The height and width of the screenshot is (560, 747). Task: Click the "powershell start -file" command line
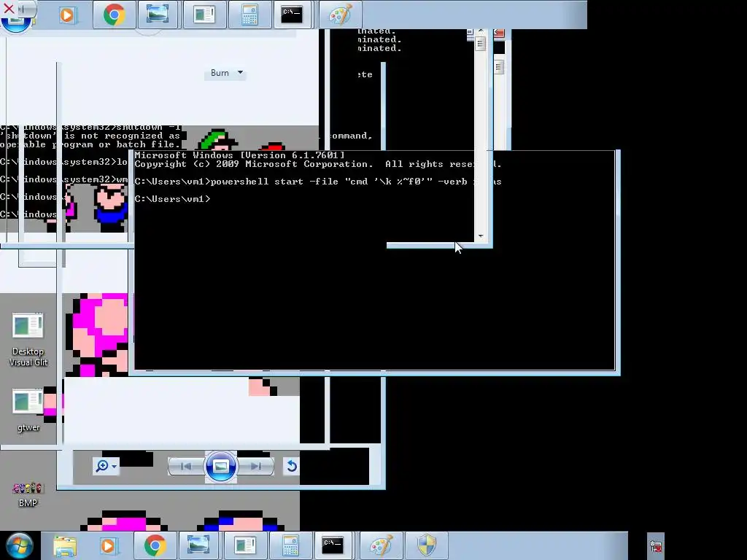click(x=318, y=182)
